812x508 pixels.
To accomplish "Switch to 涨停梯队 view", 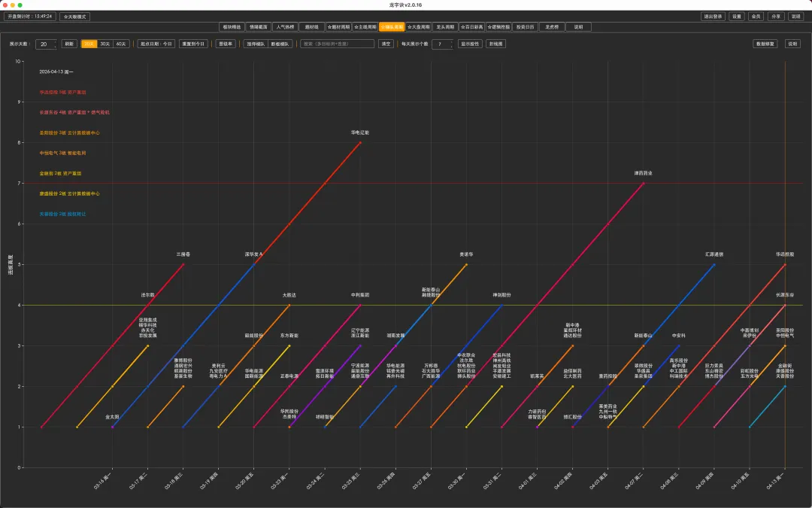I will (256, 44).
